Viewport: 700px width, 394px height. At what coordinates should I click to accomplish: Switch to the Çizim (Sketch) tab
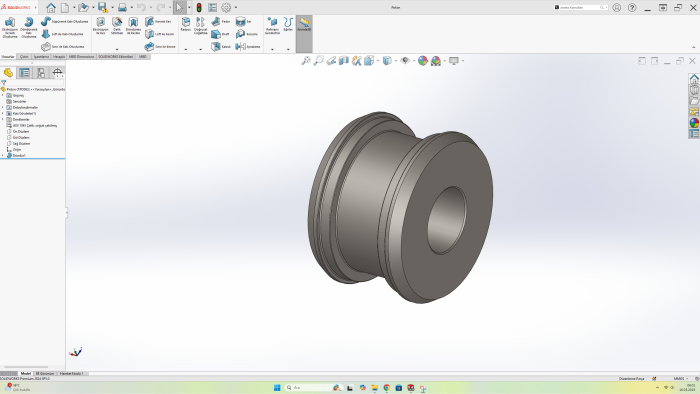click(24, 57)
